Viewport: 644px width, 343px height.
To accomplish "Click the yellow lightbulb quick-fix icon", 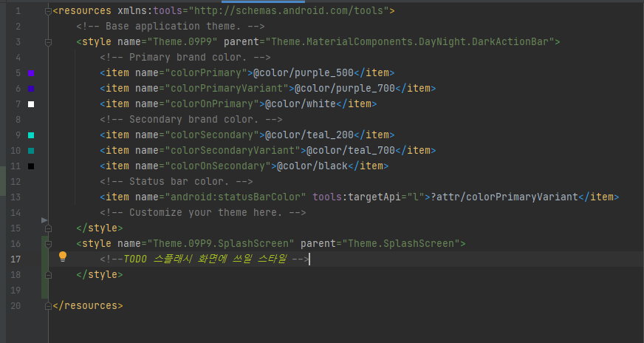I will (63, 257).
